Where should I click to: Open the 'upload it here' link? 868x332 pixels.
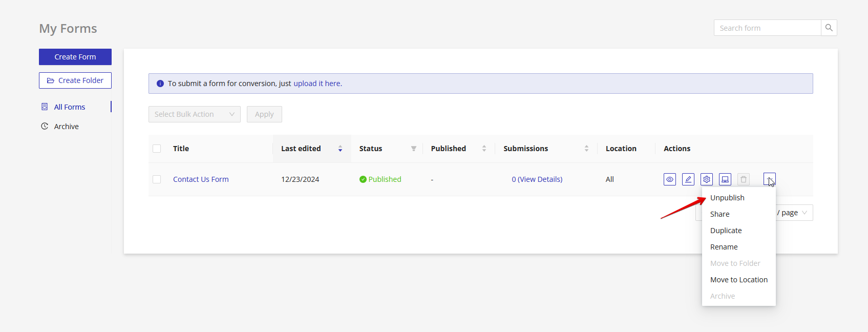(317, 84)
